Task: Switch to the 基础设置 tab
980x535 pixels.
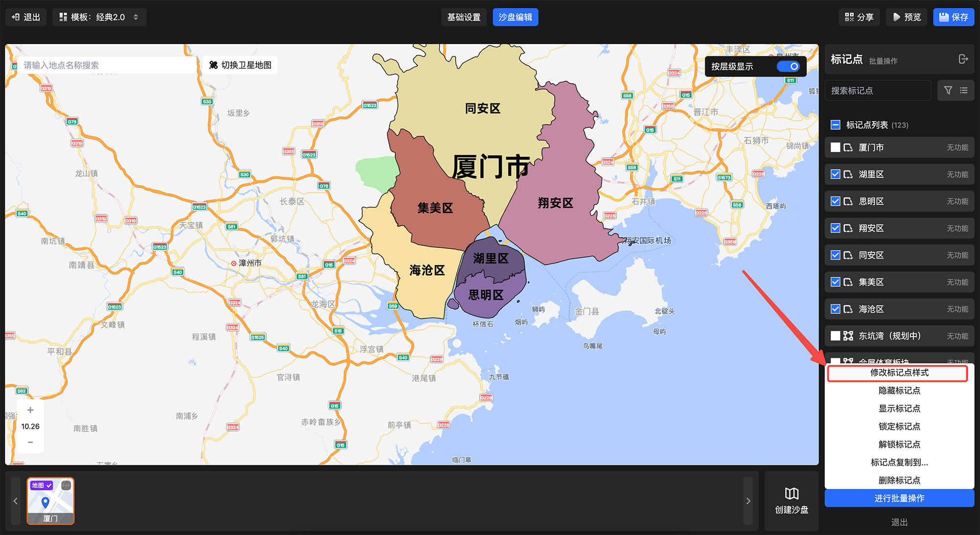Action: pyautogui.click(x=464, y=17)
